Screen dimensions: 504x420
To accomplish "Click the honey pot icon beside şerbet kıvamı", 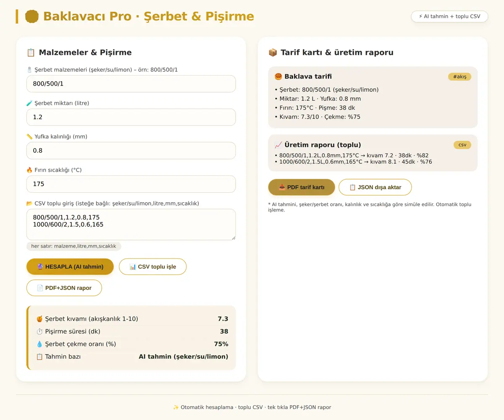I will (39, 319).
